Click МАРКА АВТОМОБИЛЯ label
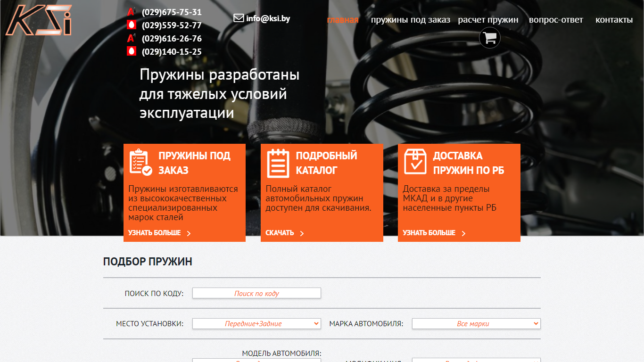This screenshot has height=362, width=644. tap(366, 324)
